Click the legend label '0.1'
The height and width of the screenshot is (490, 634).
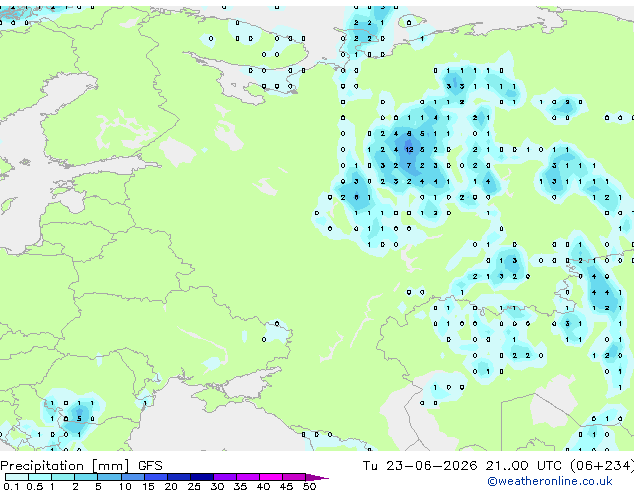click(x=11, y=486)
